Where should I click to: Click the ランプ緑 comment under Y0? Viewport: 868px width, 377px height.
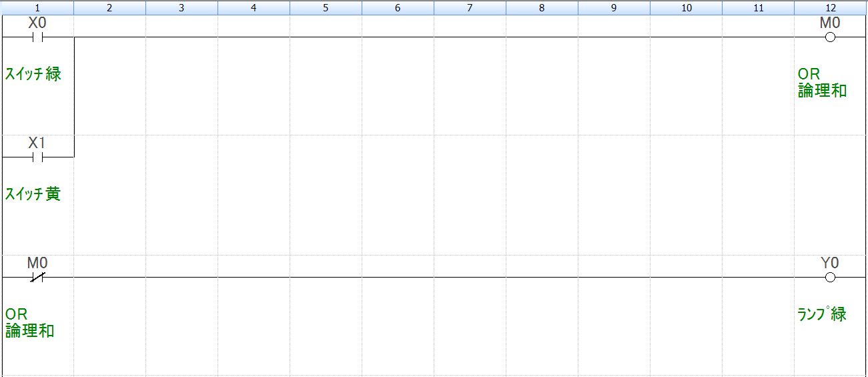pos(822,314)
